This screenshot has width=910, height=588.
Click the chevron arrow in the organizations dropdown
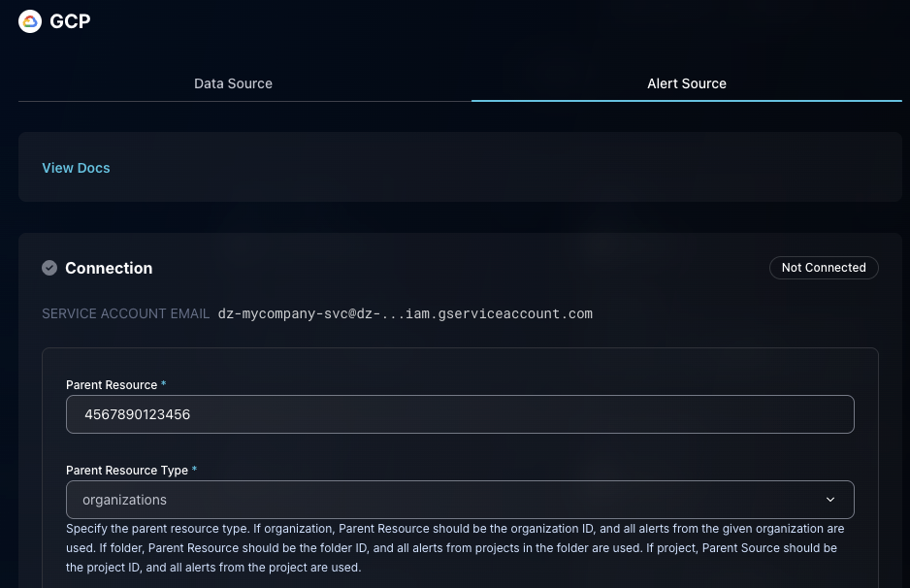pos(830,500)
